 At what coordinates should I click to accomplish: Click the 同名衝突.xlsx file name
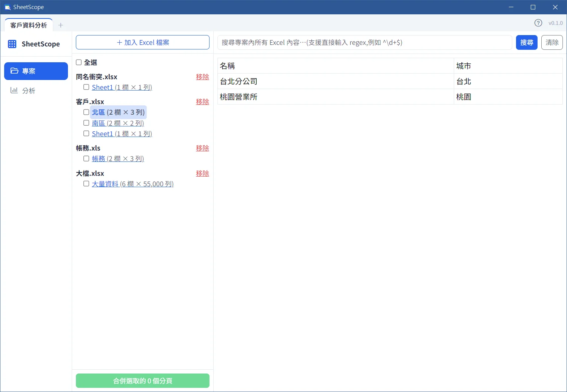[x=97, y=77]
